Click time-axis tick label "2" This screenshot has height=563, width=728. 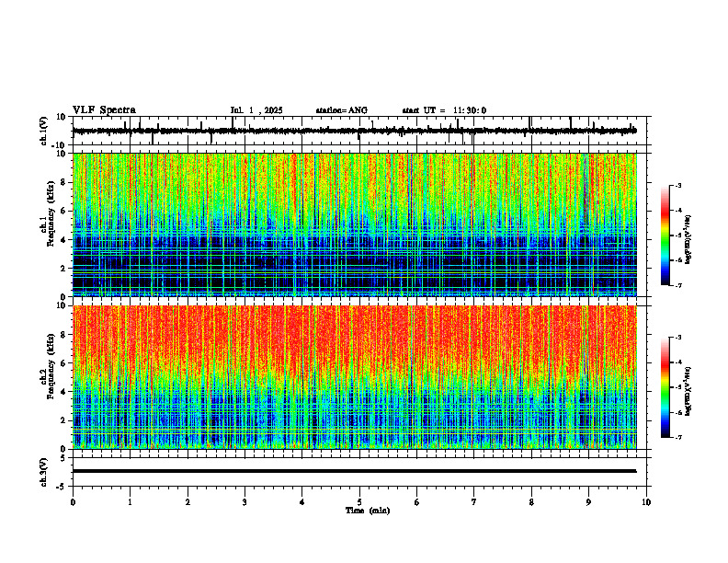coord(188,502)
